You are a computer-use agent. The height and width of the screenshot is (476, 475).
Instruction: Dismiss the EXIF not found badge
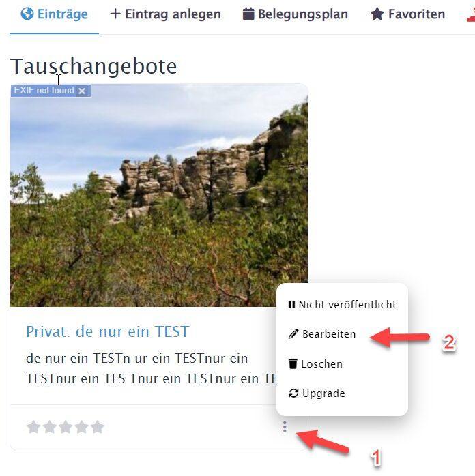coord(82,91)
